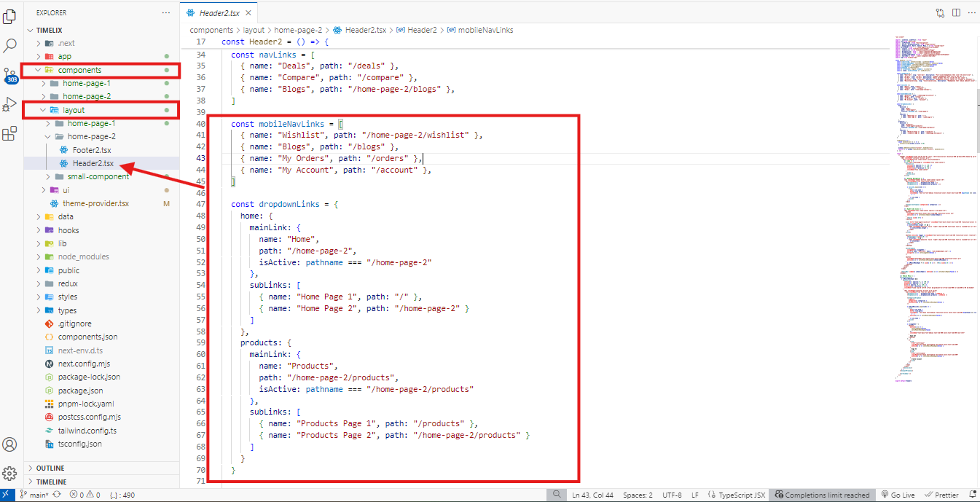The height and width of the screenshot is (502, 980).
Task: Expand the redux folder
Action: (x=101, y=283)
